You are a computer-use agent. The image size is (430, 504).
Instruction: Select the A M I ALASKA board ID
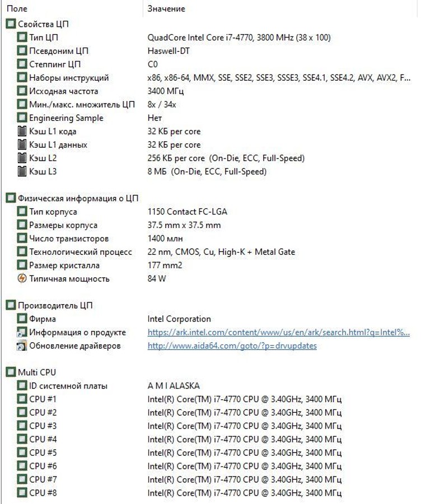(x=174, y=386)
